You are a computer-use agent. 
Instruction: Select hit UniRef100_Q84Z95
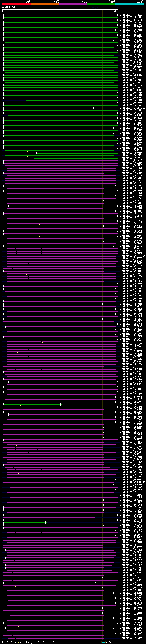tap(131, 42)
